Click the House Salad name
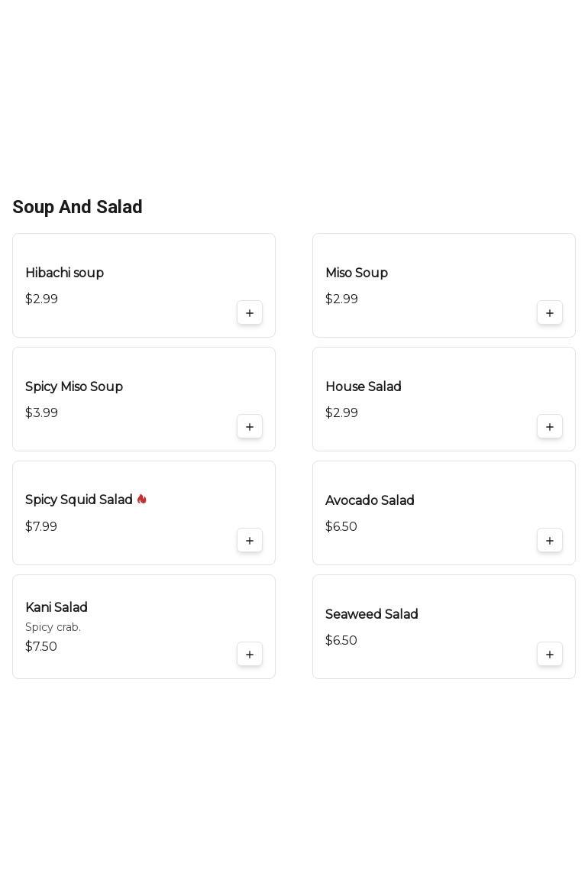 [363, 386]
